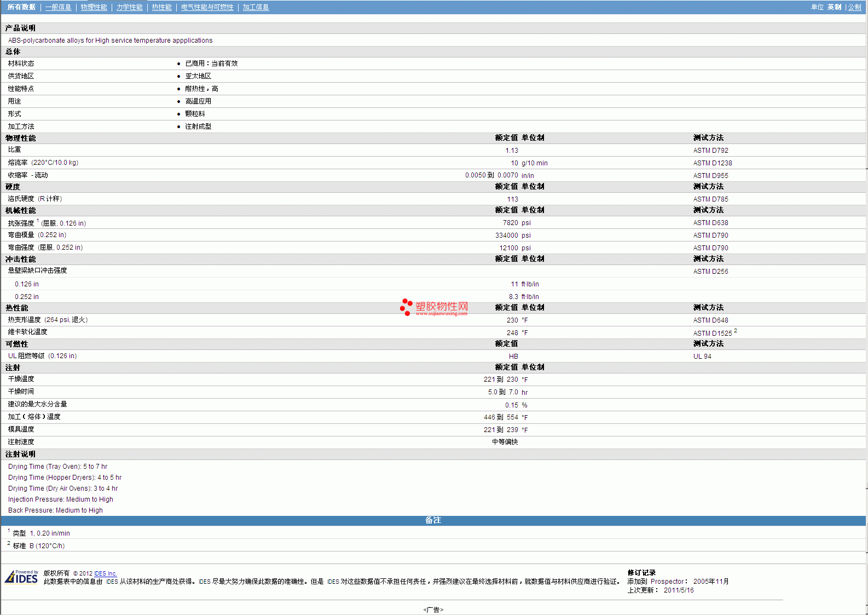Click the www.sujiaowuxing.com watermark URL text

tap(441, 314)
